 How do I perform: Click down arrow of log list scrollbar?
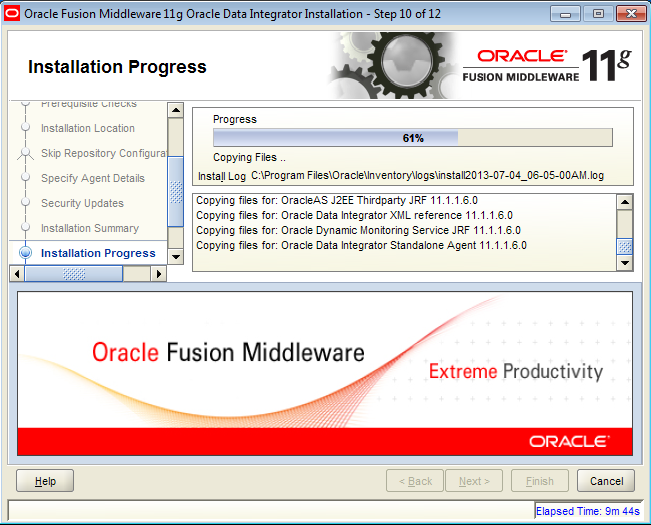624,262
